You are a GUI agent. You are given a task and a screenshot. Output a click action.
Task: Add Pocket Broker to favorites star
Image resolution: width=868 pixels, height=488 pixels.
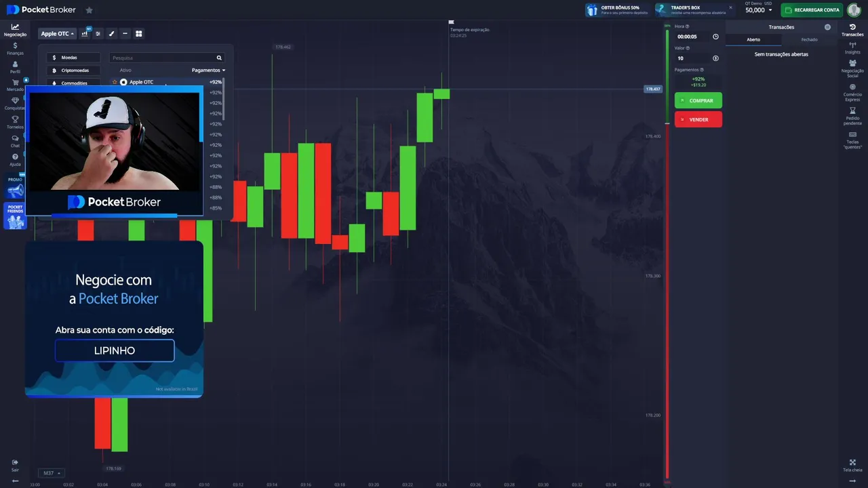coord(89,10)
